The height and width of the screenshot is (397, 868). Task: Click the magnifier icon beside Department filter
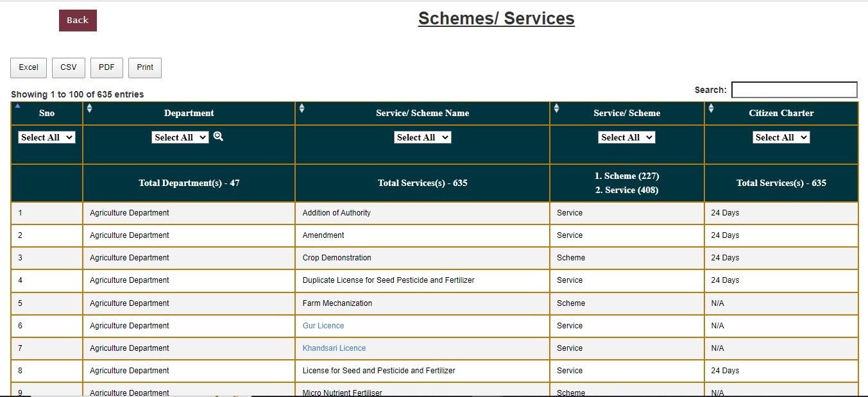[218, 136]
